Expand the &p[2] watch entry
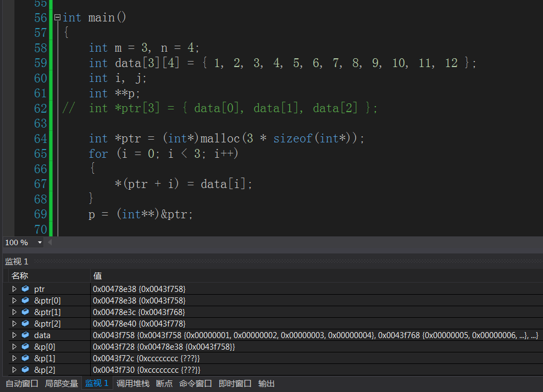Screen dimensions: 543x392 14,370
